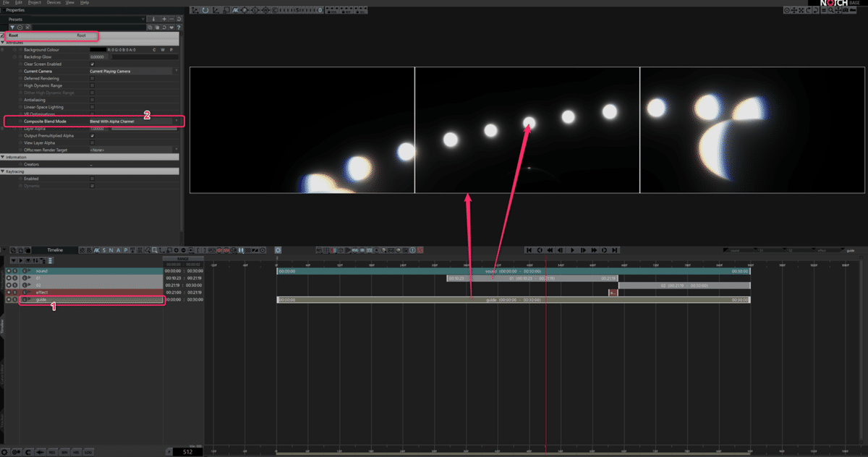Select the Root node header
This screenshot has height=457, width=868.
90,35
